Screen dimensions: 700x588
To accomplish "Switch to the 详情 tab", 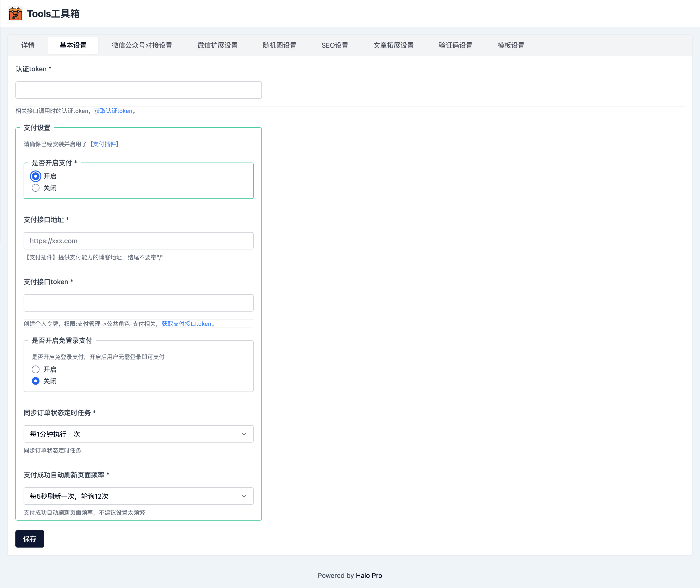I will pyautogui.click(x=28, y=45).
